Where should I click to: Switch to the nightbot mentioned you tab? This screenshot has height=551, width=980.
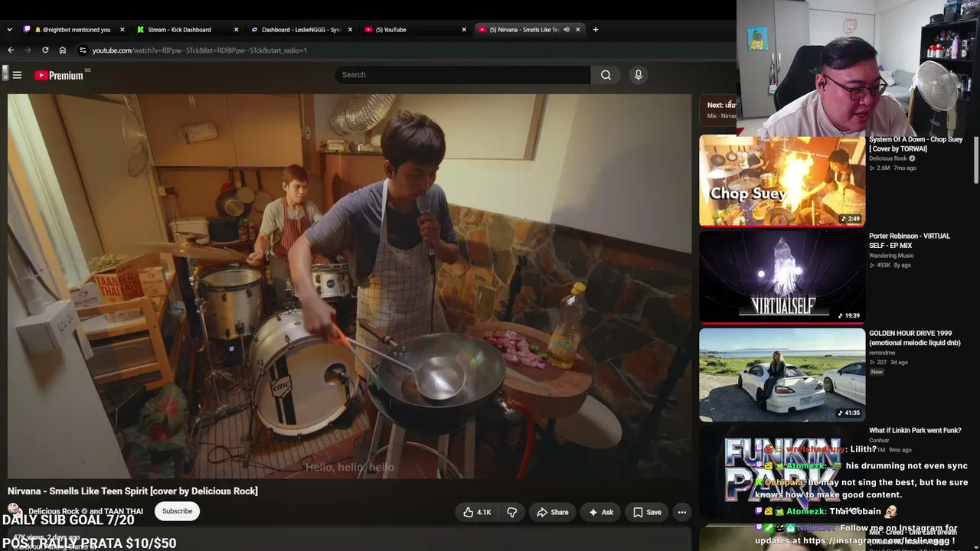tap(73, 30)
